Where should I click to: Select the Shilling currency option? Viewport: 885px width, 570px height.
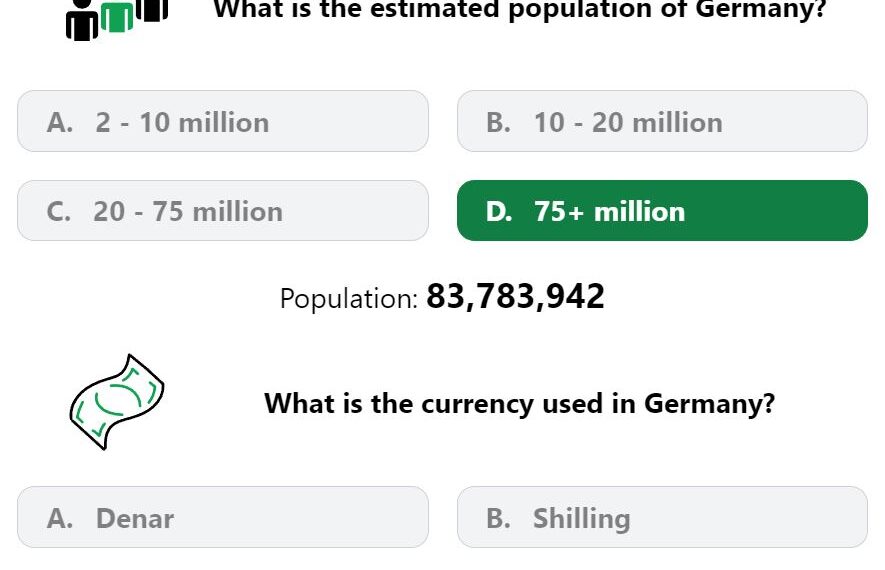point(662,517)
